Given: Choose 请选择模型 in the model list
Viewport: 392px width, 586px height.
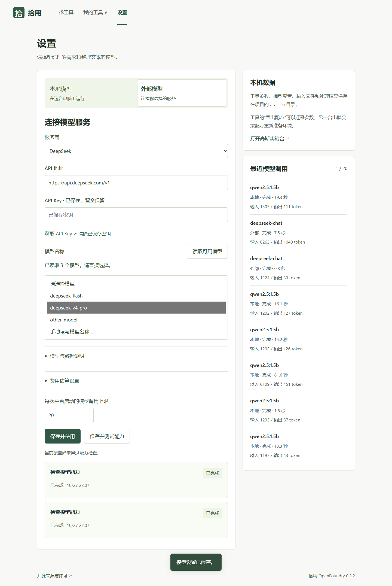Looking at the screenshot, I should point(136,284).
